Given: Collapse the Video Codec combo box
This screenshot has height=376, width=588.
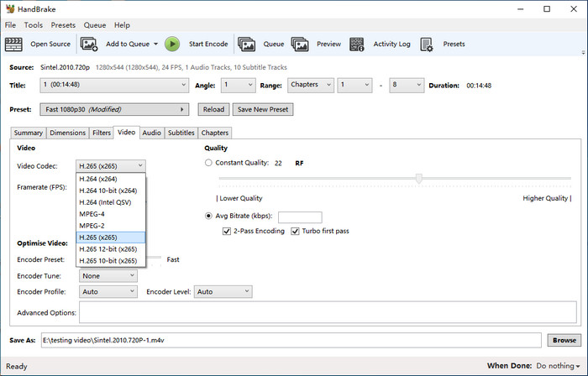Looking at the screenshot, I should (111, 166).
